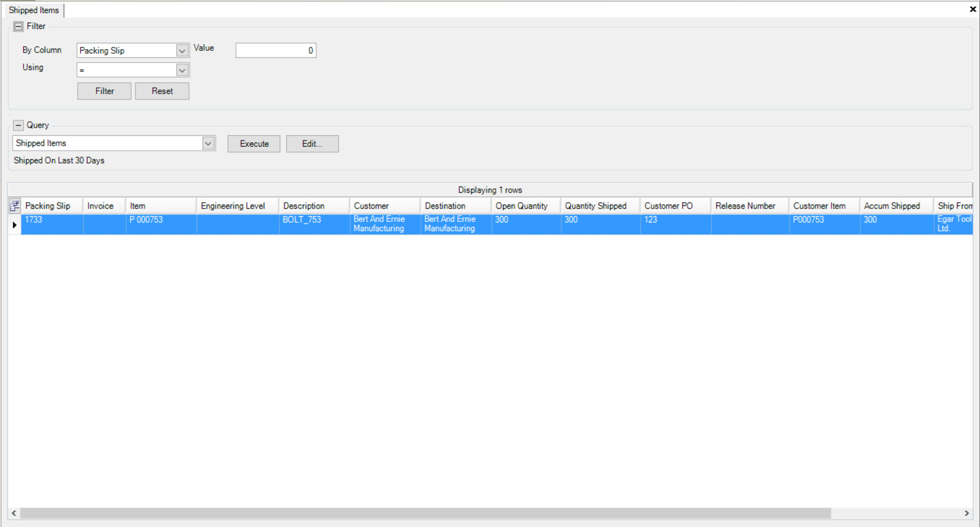Click the Customer PO column header
This screenshot has width=980, height=527.
click(676, 206)
